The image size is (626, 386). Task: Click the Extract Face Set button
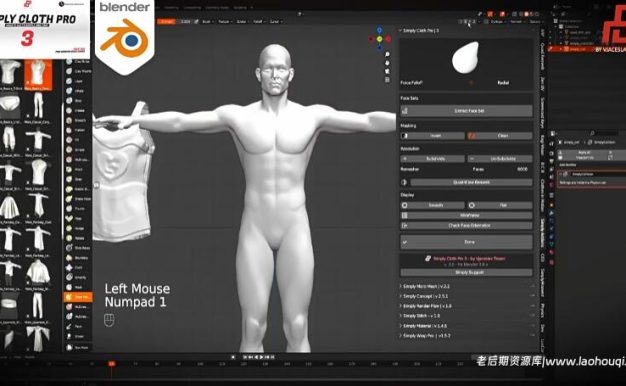coord(466,111)
